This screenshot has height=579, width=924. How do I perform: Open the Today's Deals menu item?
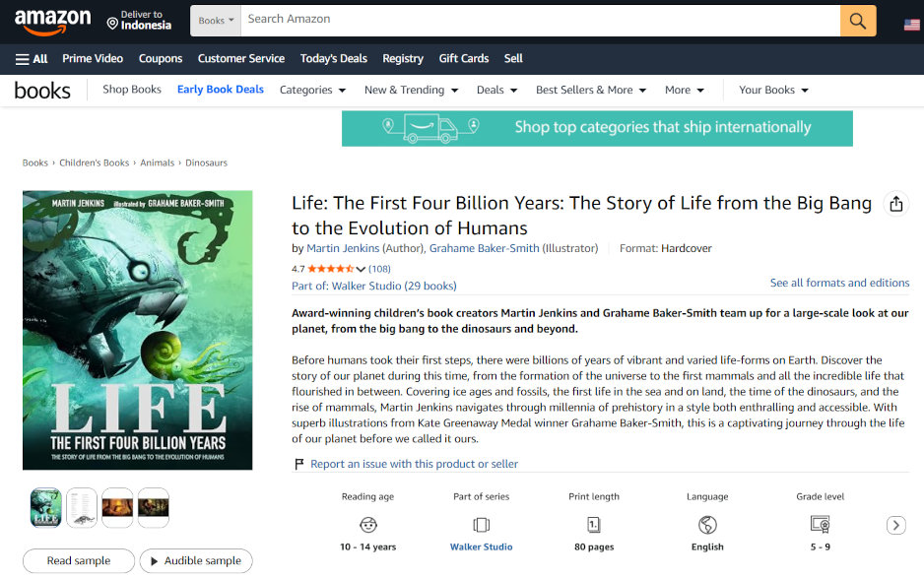coord(334,58)
